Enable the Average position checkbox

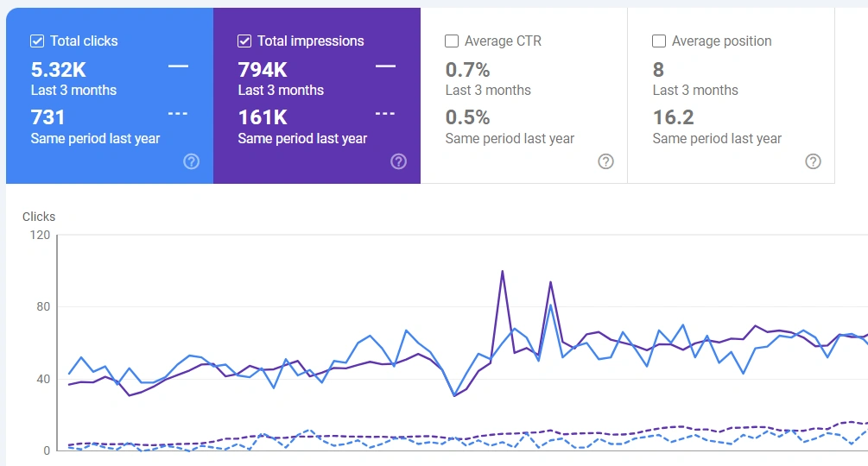point(659,41)
